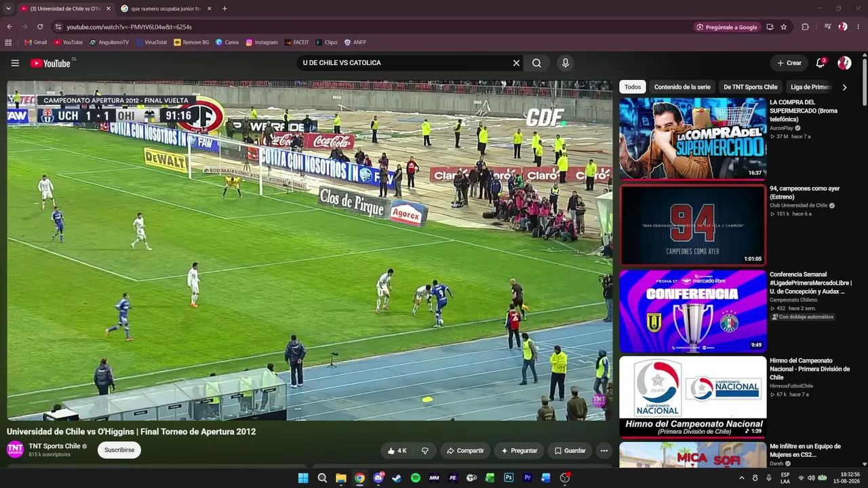Open TNT Sports Chile channel name
868x488 pixels.
click(x=54, y=446)
